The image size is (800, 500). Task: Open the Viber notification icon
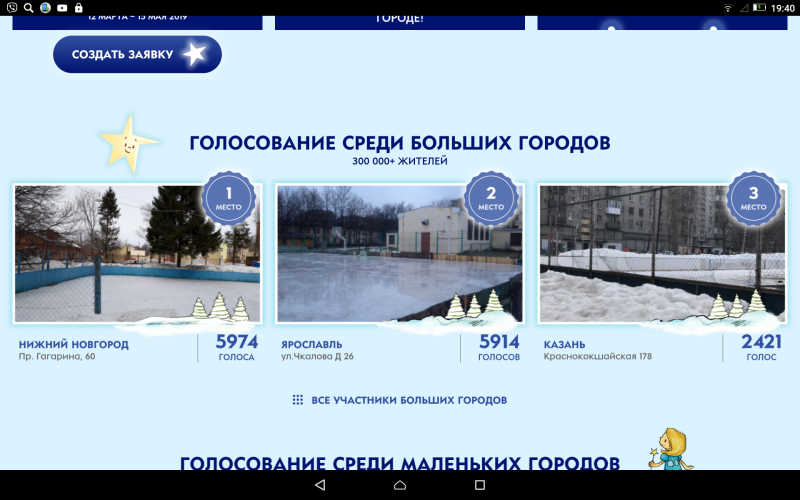click(12, 8)
